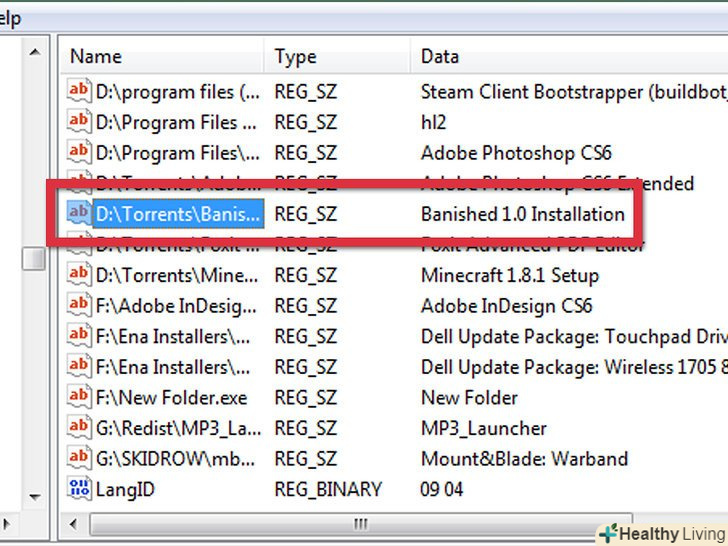
Task: Click the values pane scroll left arrow
Action: pyautogui.click(x=73, y=525)
